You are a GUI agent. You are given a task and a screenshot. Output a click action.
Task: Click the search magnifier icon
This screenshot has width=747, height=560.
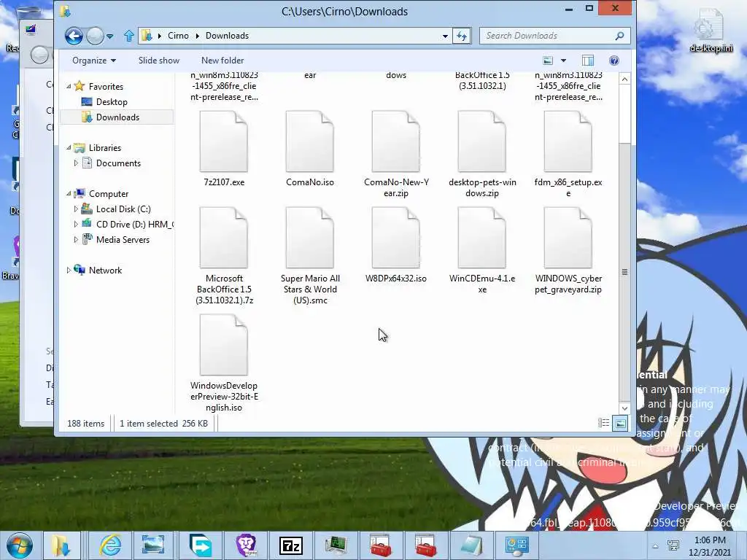click(x=620, y=36)
